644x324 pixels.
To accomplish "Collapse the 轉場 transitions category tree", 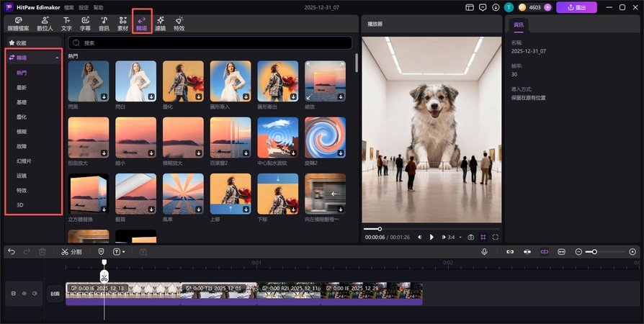I will pos(57,58).
